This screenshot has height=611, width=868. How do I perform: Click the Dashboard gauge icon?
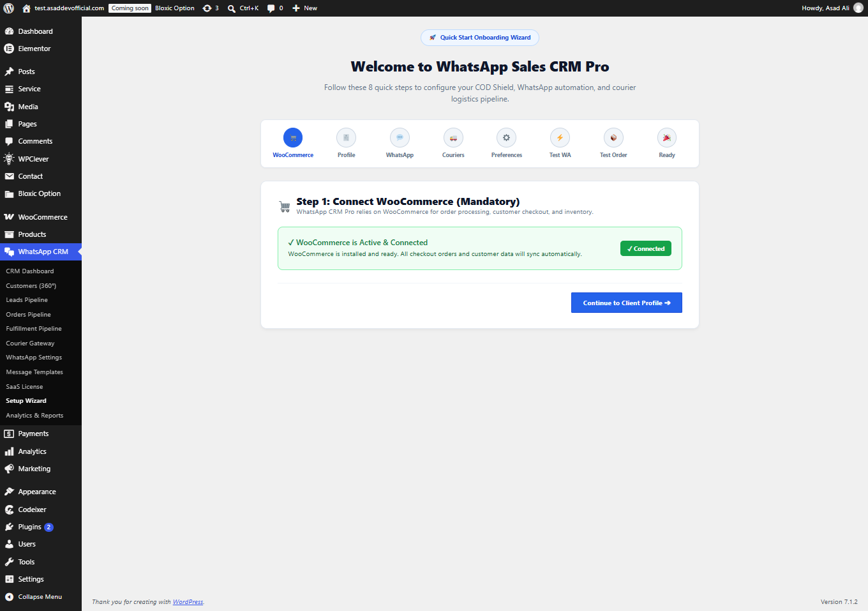point(9,31)
